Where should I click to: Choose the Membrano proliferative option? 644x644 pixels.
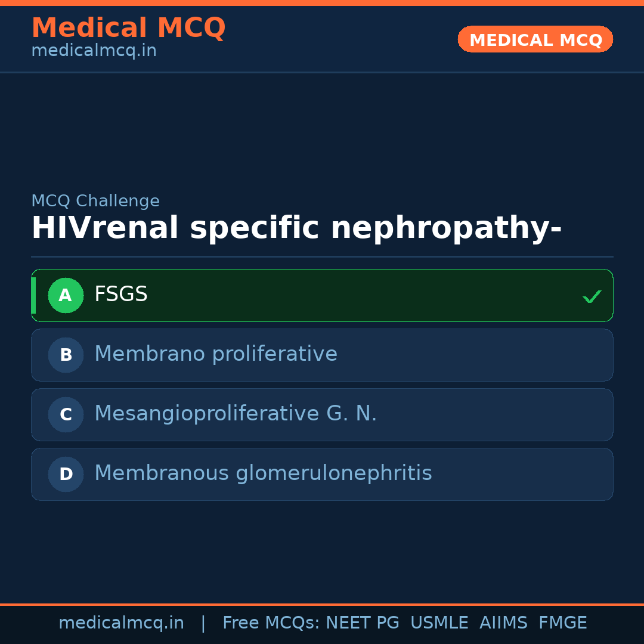tap(216, 354)
